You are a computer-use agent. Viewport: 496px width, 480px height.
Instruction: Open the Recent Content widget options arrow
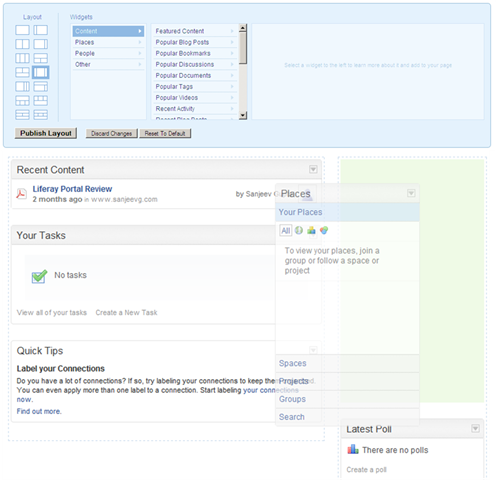(313, 169)
